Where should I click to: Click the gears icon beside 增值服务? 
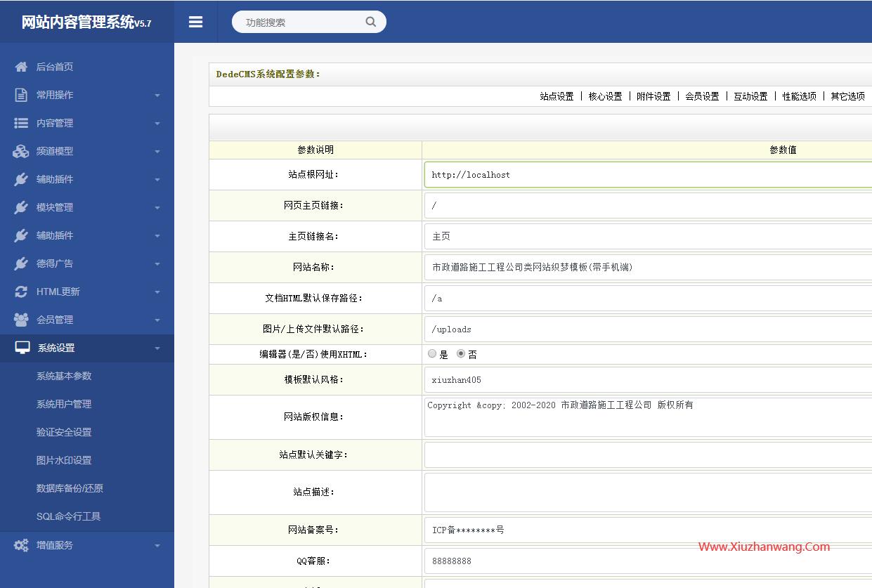(21, 545)
